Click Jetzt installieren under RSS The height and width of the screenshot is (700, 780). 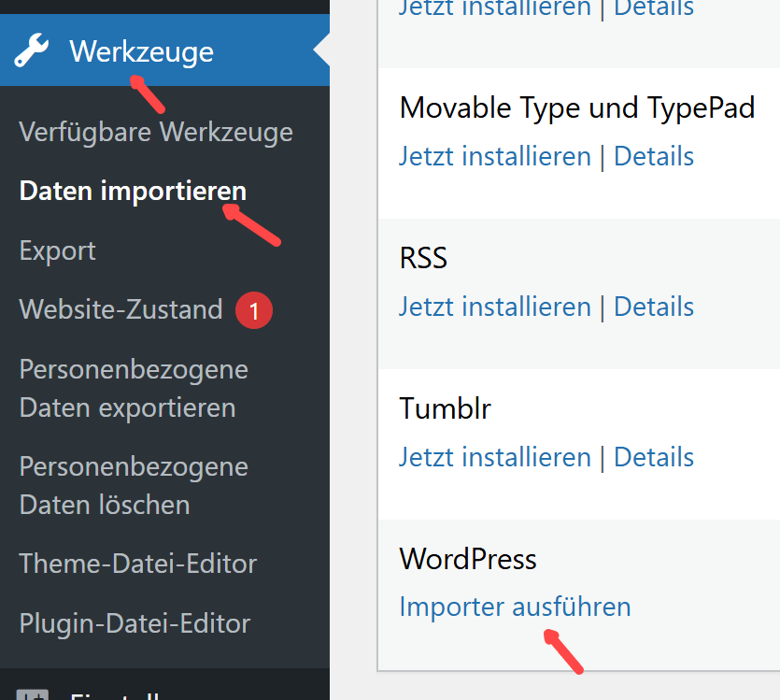pyautogui.click(x=495, y=307)
